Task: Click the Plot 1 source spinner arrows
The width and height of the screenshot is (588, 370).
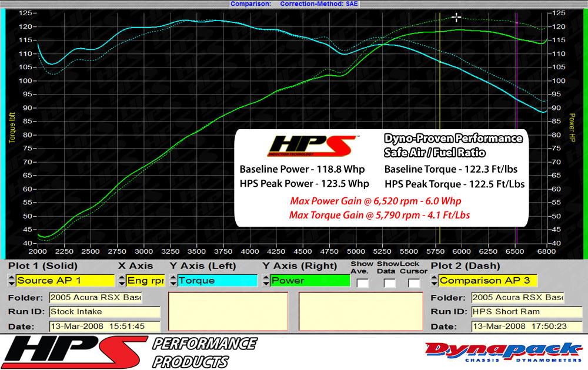Action: click(x=11, y=281)
